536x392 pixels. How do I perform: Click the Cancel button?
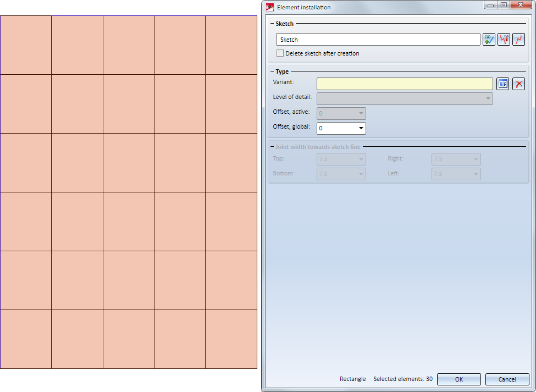click(x=507, y=379)
